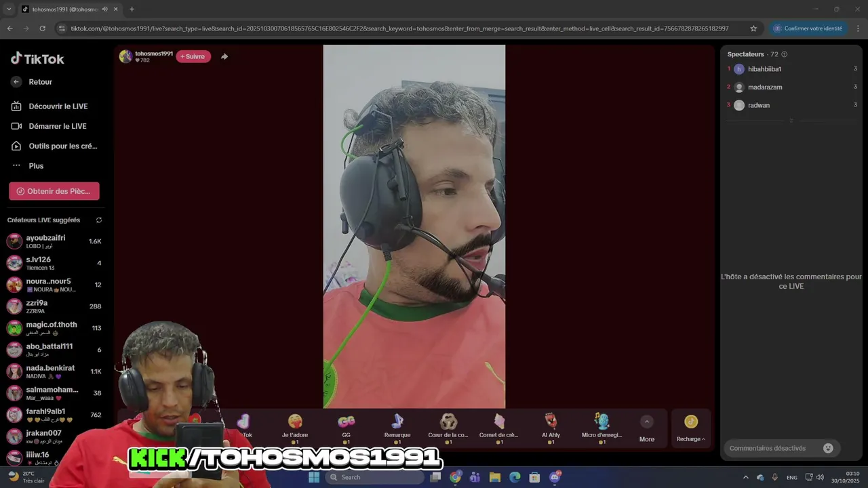Open volume control in system tray
868x488 pixels.
(820, 477)
